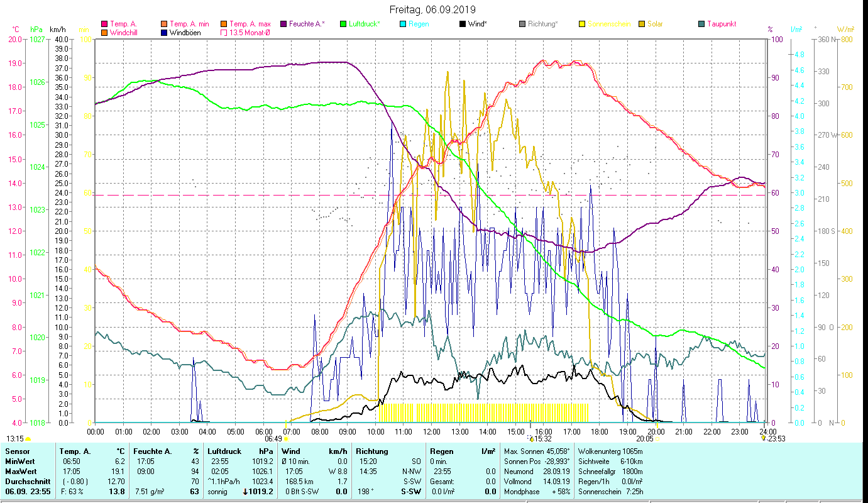Click the black Wind legend square

(x=463, y=25)
